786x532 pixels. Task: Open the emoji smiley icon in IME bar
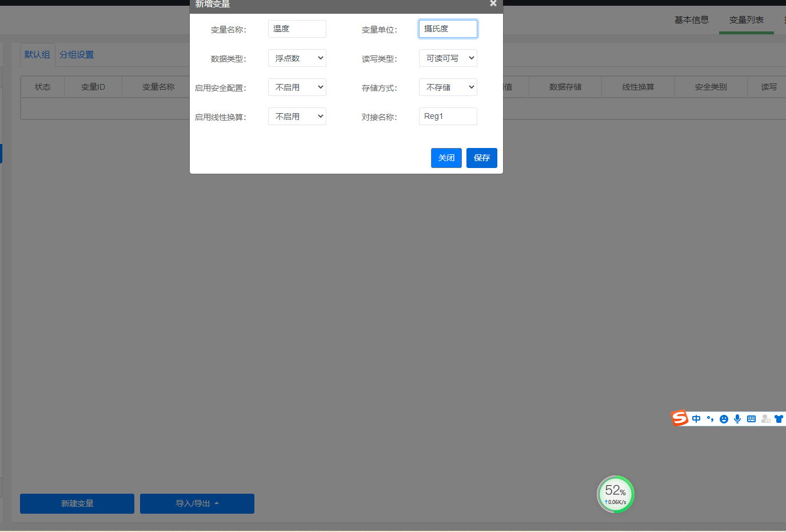(724, 419)
